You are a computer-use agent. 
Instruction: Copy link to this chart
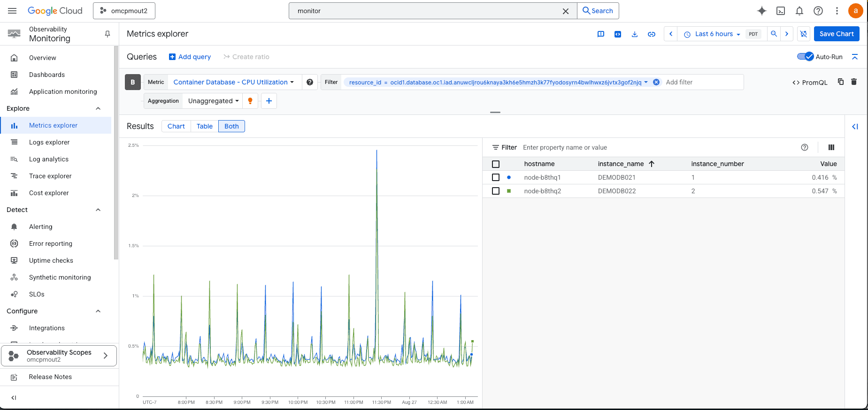coord(652,34)
